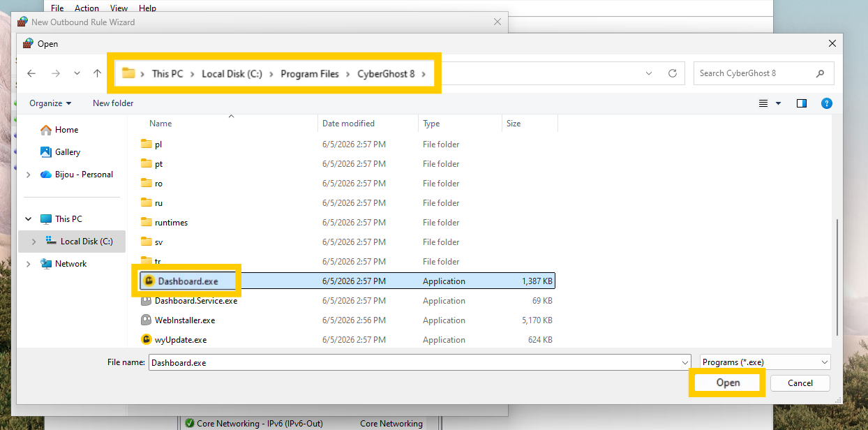Select Local Disk (C:) breadcrumb segment

[232, 73]
